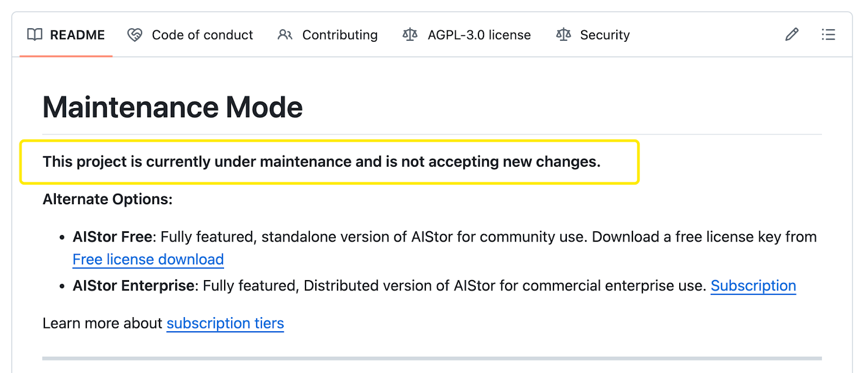Switch to the README tab
This screenshot has width=868, height=373.
point(77,35)
